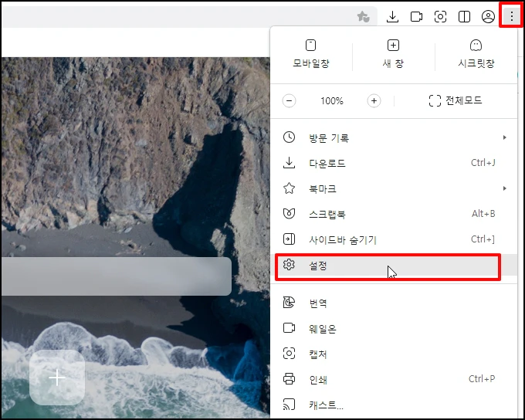Choose 캡처 capture menu item
525x420 pixels.
tap(394, 354)
